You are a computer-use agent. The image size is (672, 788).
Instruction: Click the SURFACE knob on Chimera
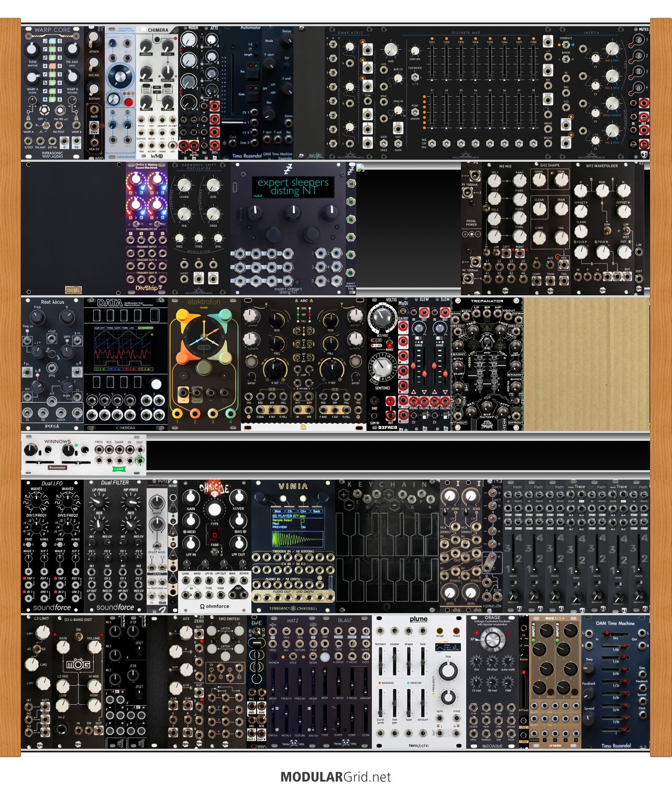tap(147, 45)
